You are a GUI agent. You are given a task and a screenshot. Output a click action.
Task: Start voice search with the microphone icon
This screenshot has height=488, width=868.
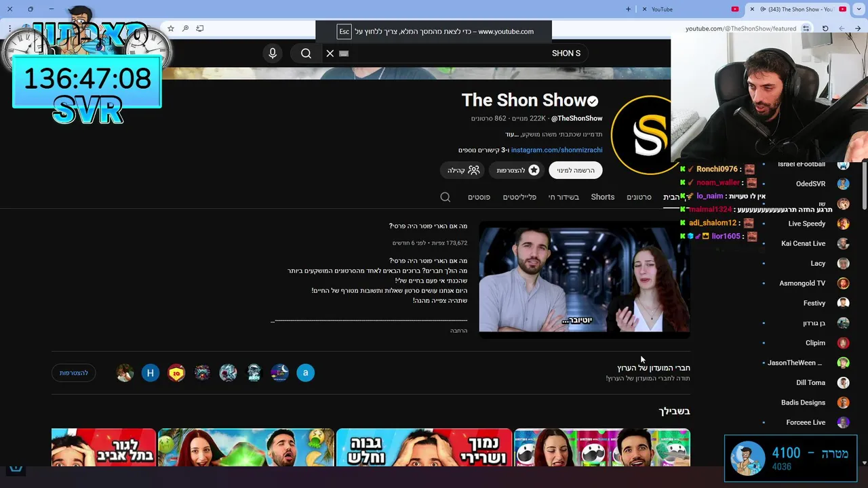click(x=273, y=54)
